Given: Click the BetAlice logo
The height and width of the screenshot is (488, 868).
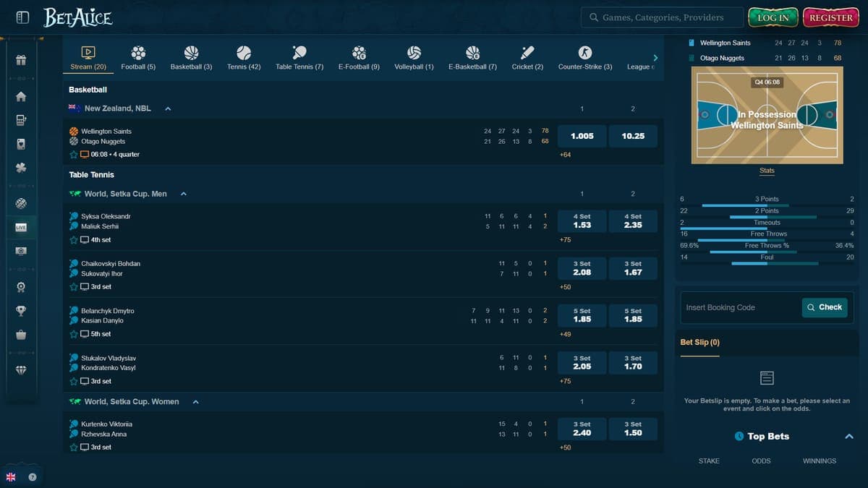Looking at the screenshot, I should click(x=77, y=17).
